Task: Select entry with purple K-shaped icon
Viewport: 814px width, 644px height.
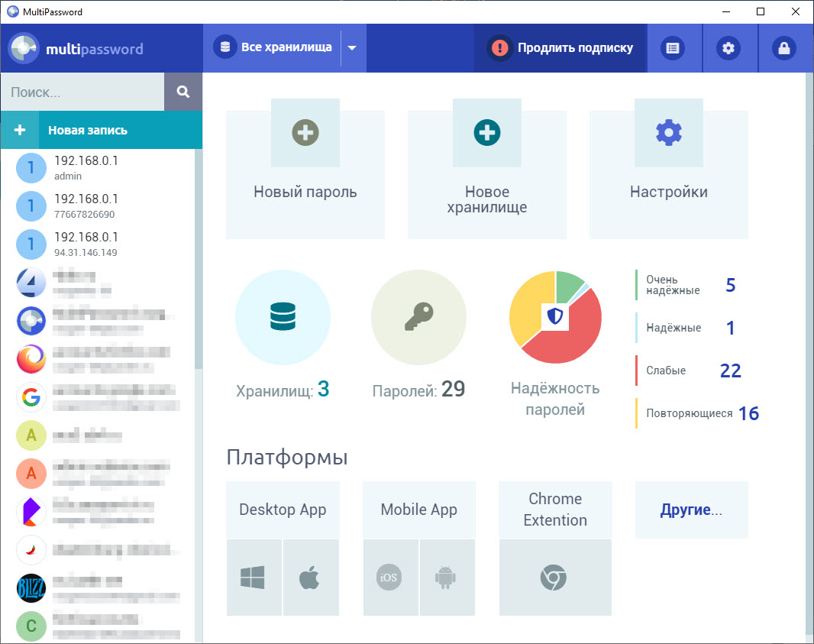Action: (x=98, y=512)
